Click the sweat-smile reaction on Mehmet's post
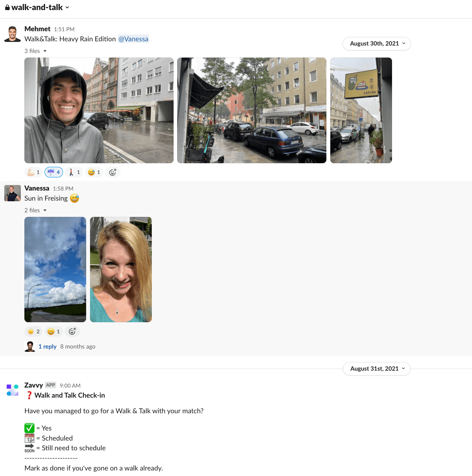 point(94,172)
